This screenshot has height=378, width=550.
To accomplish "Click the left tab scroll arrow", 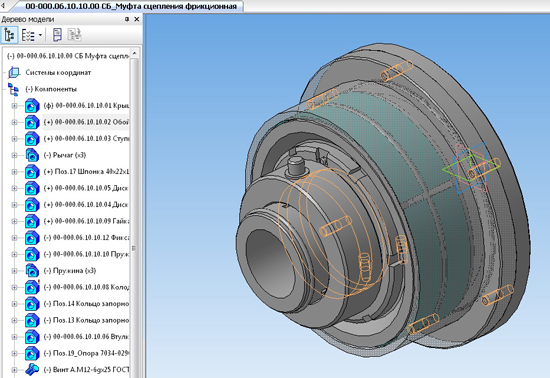I will [4, 6].
